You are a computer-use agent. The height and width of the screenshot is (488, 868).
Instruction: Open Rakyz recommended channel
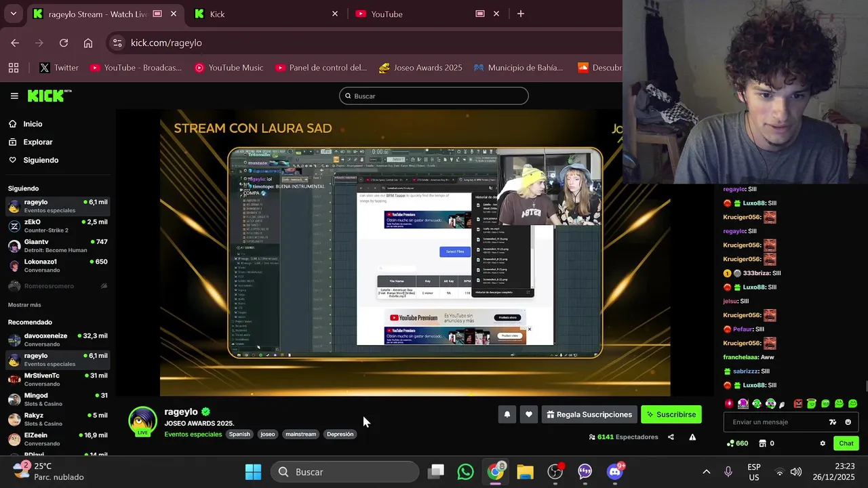[x=58, y=419]
